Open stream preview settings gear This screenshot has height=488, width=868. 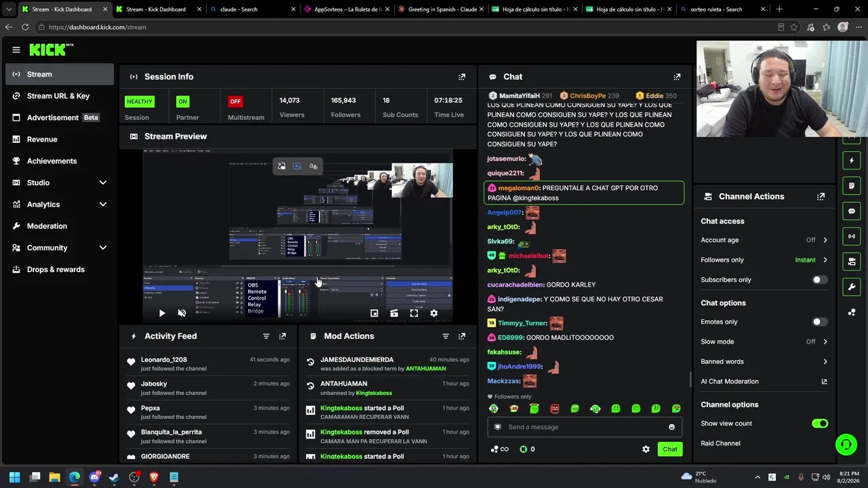coord(434,313)
